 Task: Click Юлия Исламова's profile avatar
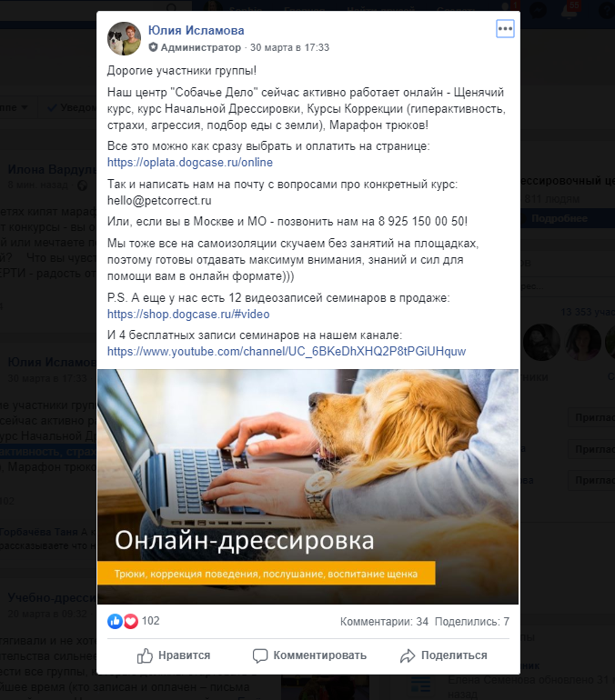click(x=124, y=38)
